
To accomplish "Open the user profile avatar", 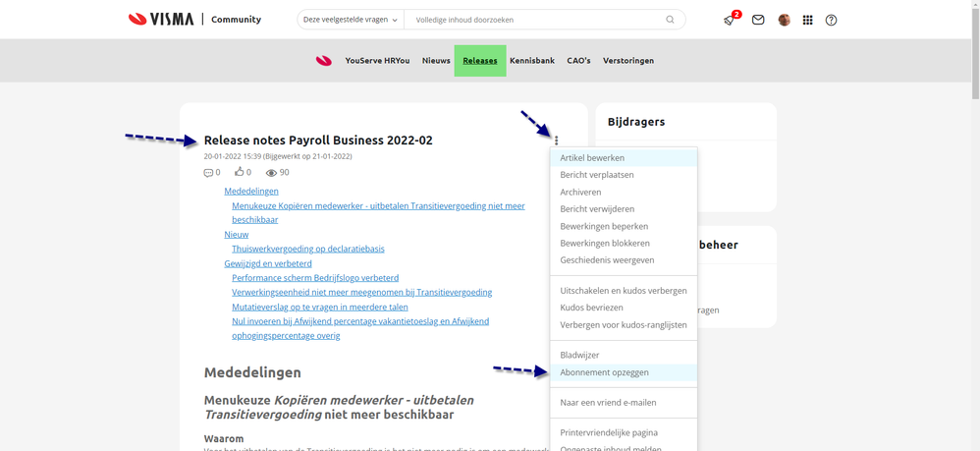I will pyautogui.click(x=785, y=20).
